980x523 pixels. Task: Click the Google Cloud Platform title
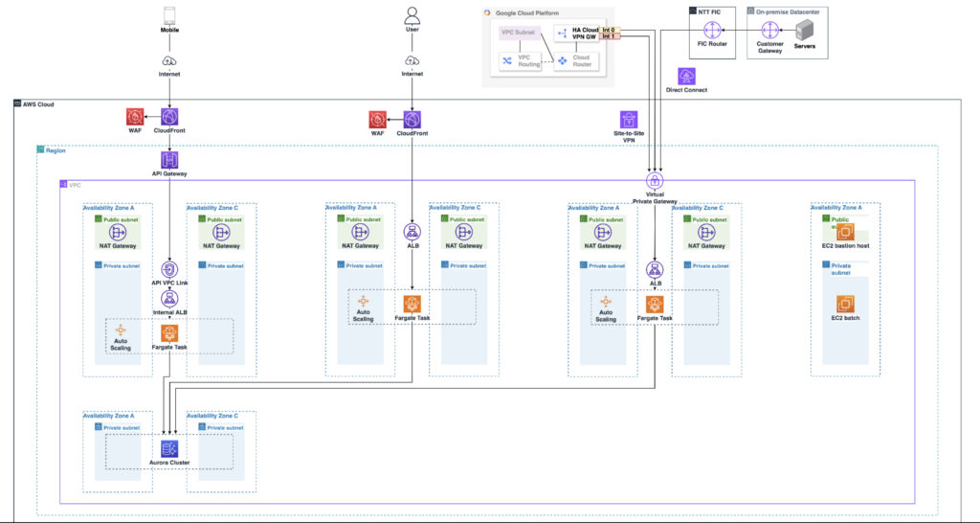click(x=528, y=12)
